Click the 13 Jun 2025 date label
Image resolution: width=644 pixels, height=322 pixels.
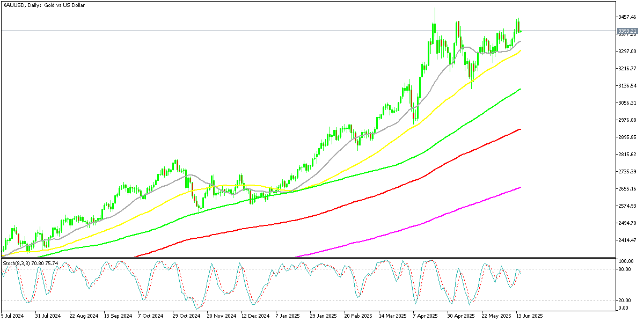tap(529, 315)
